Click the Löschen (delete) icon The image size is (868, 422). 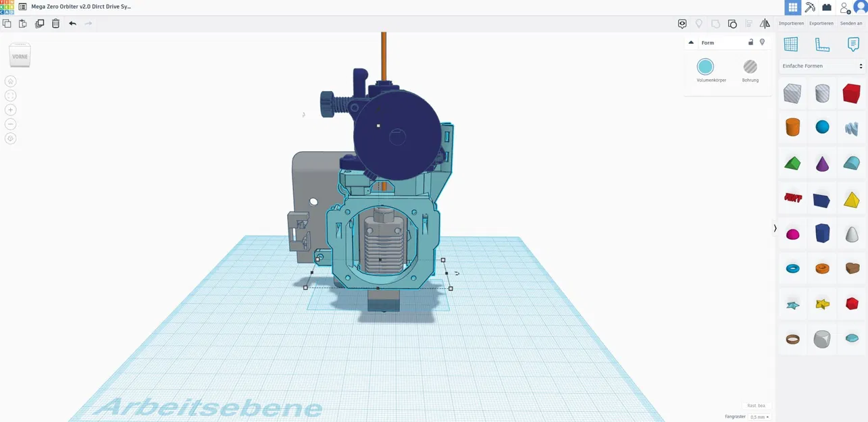[x=55, y=23]
